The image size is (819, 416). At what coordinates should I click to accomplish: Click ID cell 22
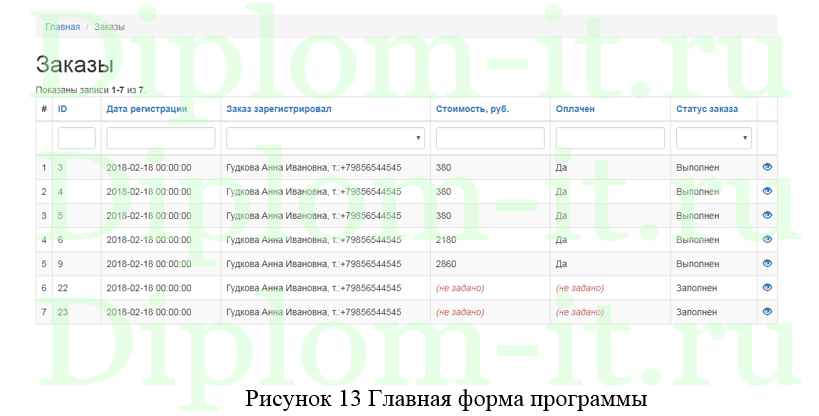point(63,288)
